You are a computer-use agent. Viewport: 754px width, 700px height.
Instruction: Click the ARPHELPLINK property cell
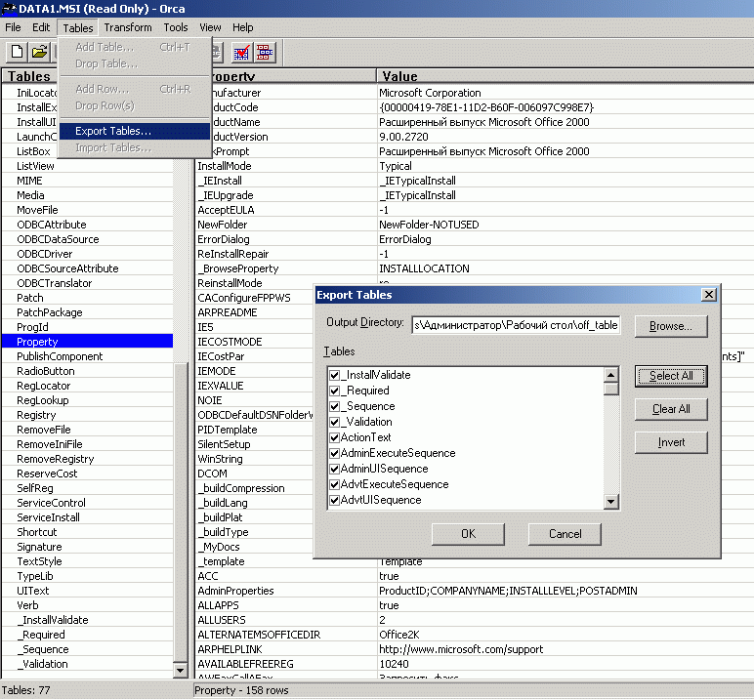[x=285, y=649]
